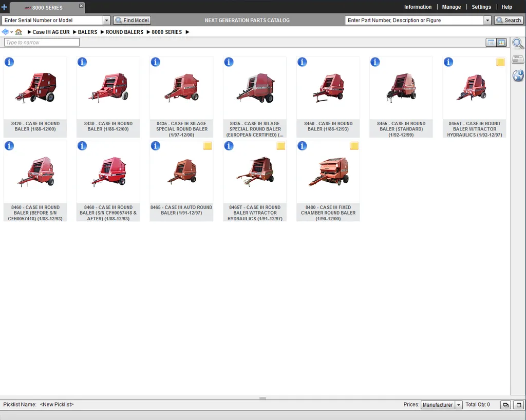The image size is (526, 420).
Task: Expand arrow before BALERS breadcrumb
Action: click(75, 32)
